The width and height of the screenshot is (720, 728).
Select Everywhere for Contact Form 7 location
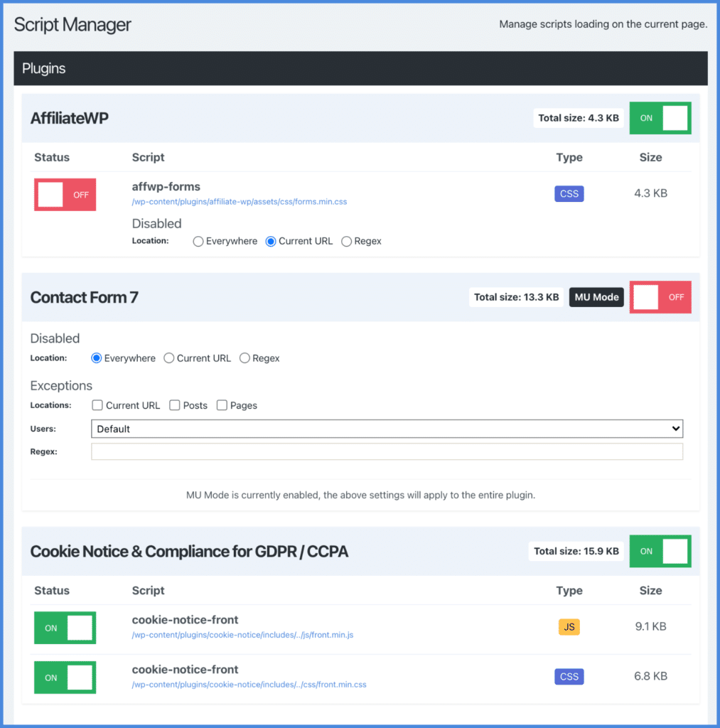pos(96,358)
